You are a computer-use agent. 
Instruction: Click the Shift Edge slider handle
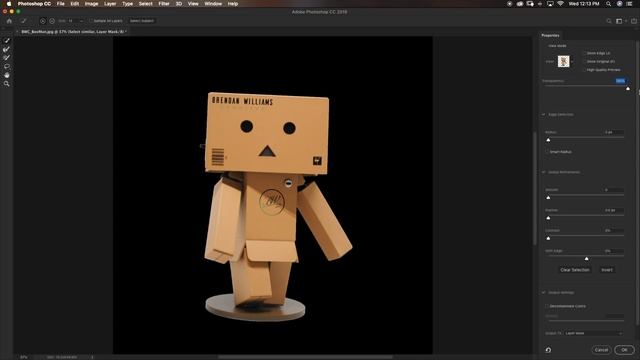click(586, 258)
